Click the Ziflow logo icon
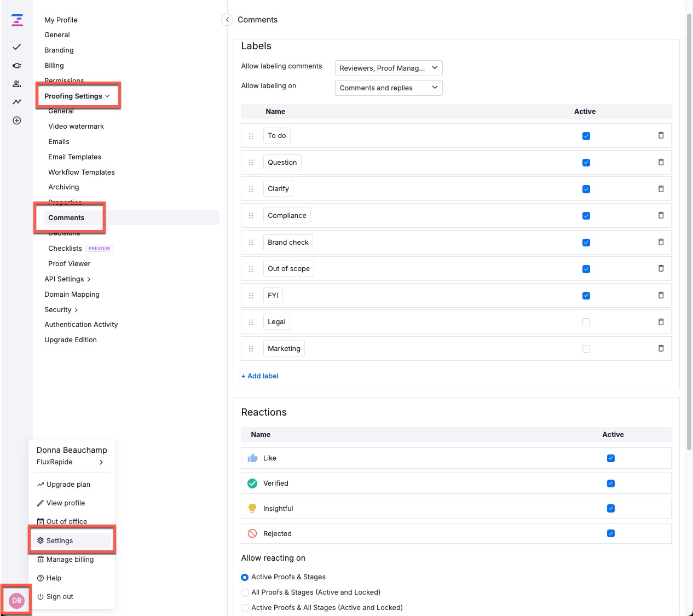 (17, 20)
